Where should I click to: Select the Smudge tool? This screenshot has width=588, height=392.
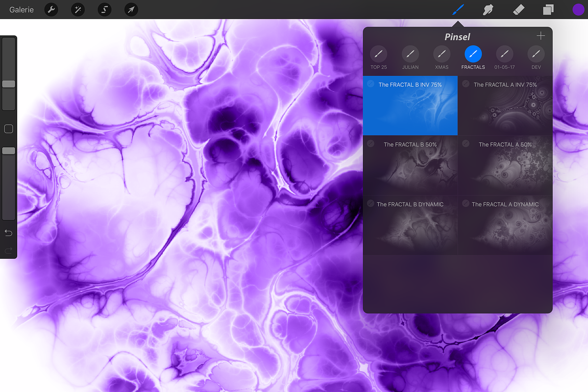tap(488, 9)
